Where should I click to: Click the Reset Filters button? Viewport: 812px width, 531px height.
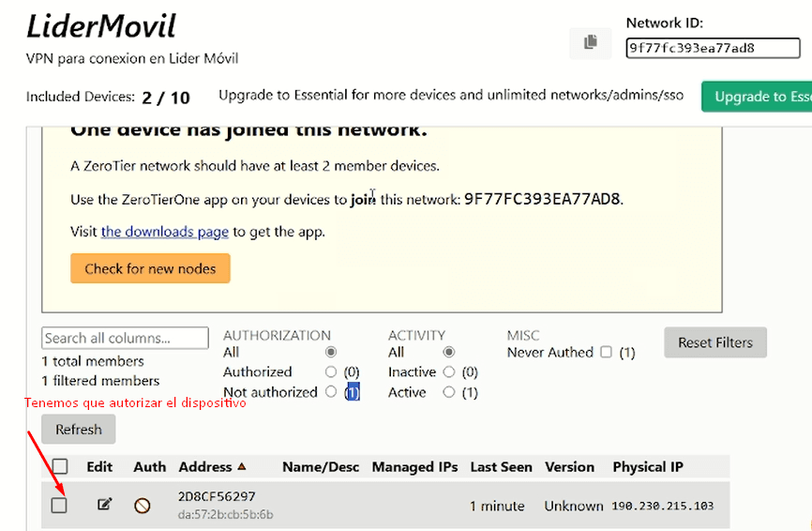click(714, 342)
